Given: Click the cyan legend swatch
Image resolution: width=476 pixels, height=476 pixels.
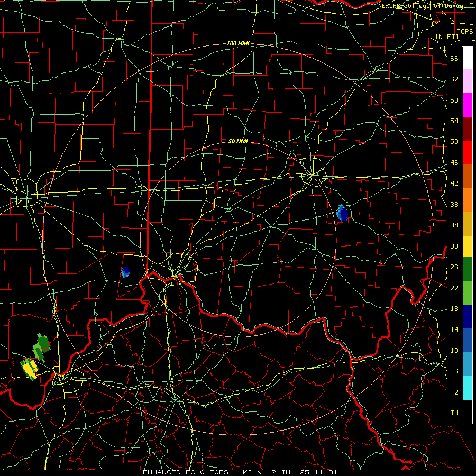Looking at the screenshot, I should [467, 388].
